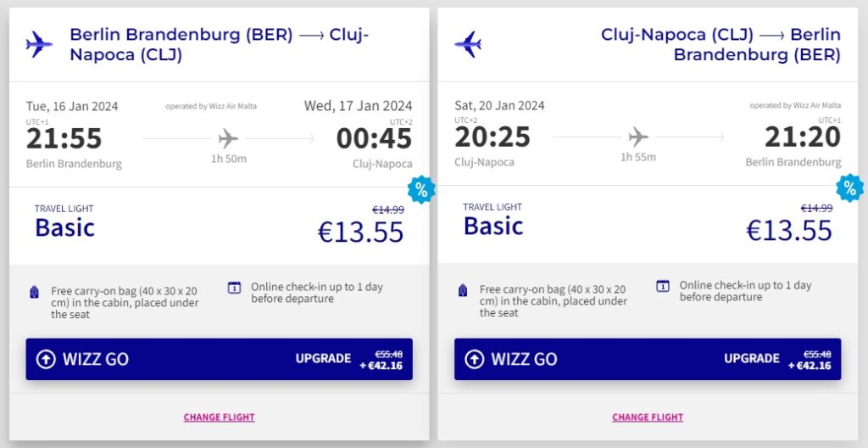Screen dimensions: 868x448
Task: Click the carry-on bag icon in the return card
Action: pyautogui.click(x=463, y=291)
